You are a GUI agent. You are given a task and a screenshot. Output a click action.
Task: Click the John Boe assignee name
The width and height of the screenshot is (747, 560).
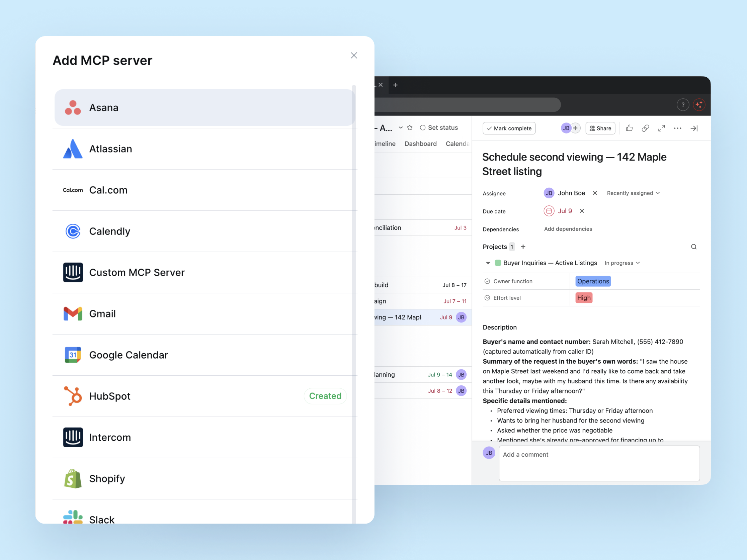click(571, 193)
